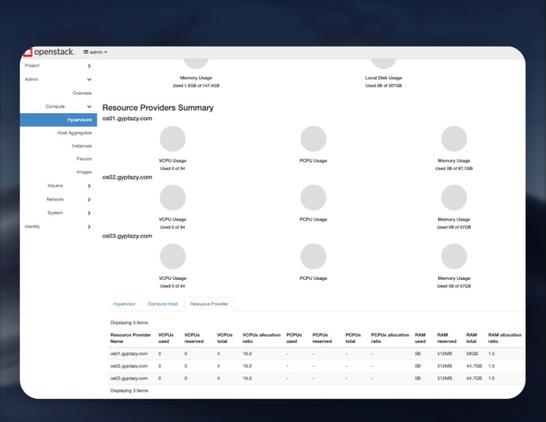Switch to the Compute Host tab
This screenshot has width=546, height=422.
pos(163,304)
